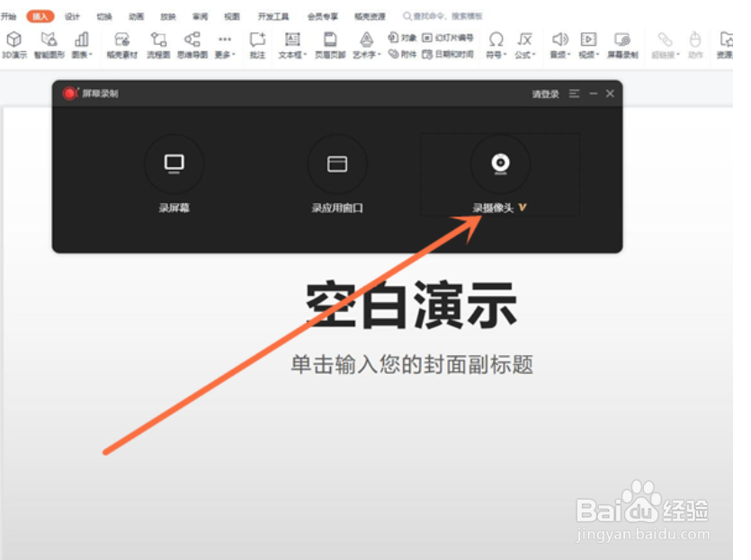Insert 幻灯片编号 slide number
Viewport: 751px width, 560px height.
coord(447,38)
